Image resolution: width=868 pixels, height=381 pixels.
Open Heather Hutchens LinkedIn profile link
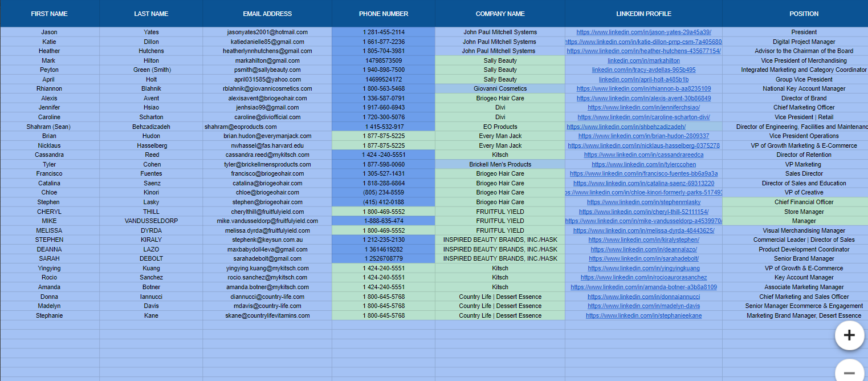point(644,51)
